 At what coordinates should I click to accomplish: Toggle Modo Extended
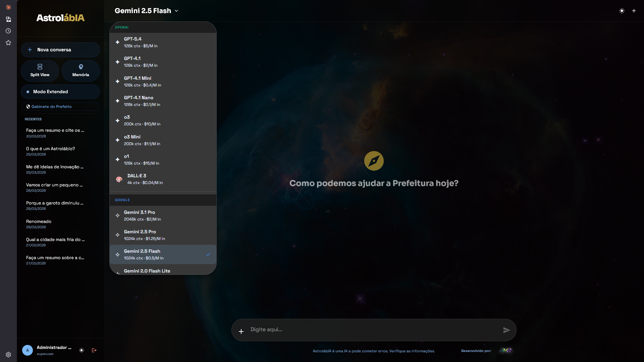click(60, 92)
